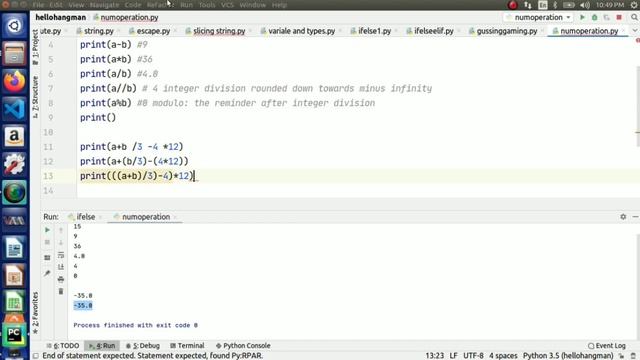Open Amazon launcher in the dock
This screenshot has height=360, width=640.
point(14,136)
